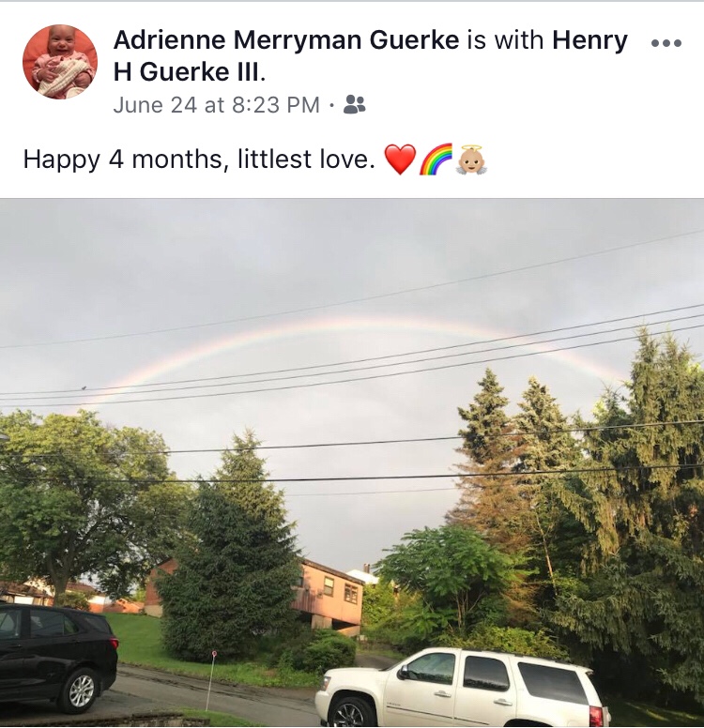Click the black car in the photo

pos(56,658)
